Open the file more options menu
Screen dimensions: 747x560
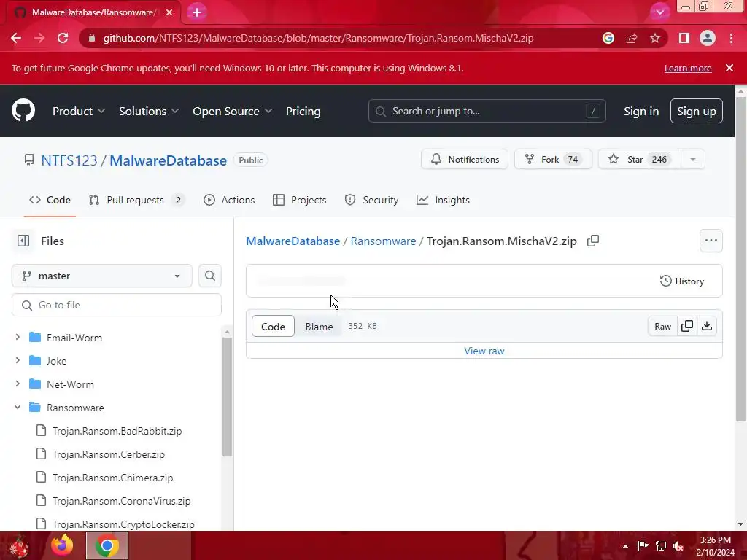click(711, 241)
